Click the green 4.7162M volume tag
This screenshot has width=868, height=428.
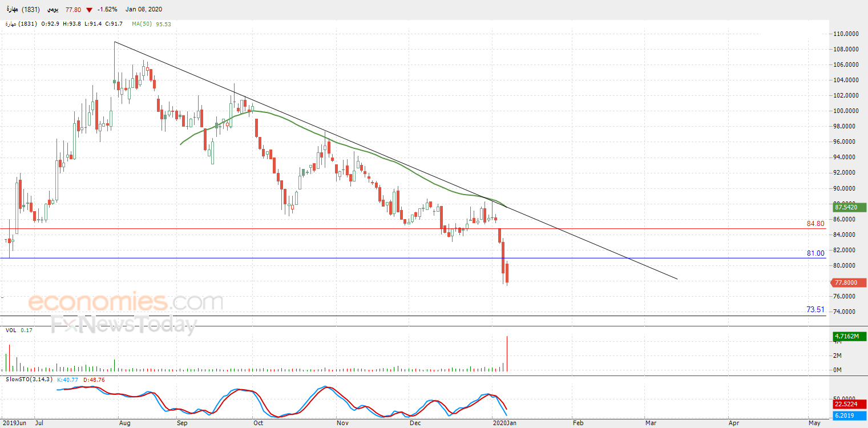850,336
